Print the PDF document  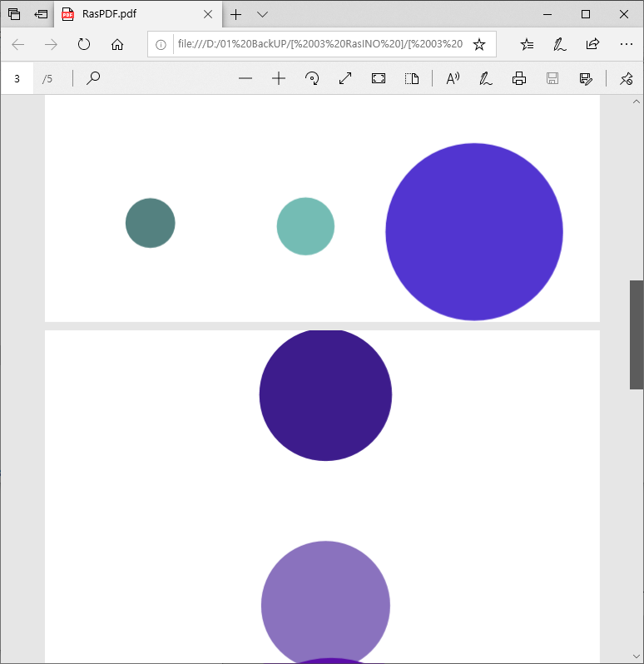(519, 78)
